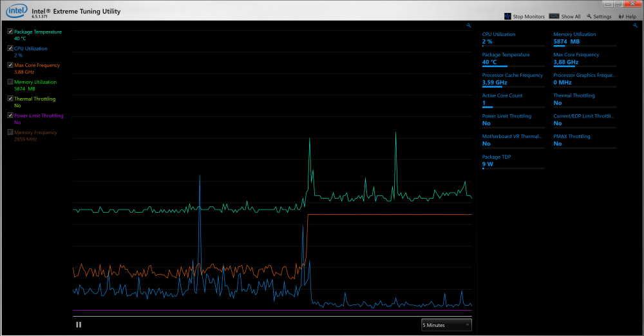Click the Processor Cache Frequency monitor label
Viewport: 644px width, 336px height.
(513, 75)
